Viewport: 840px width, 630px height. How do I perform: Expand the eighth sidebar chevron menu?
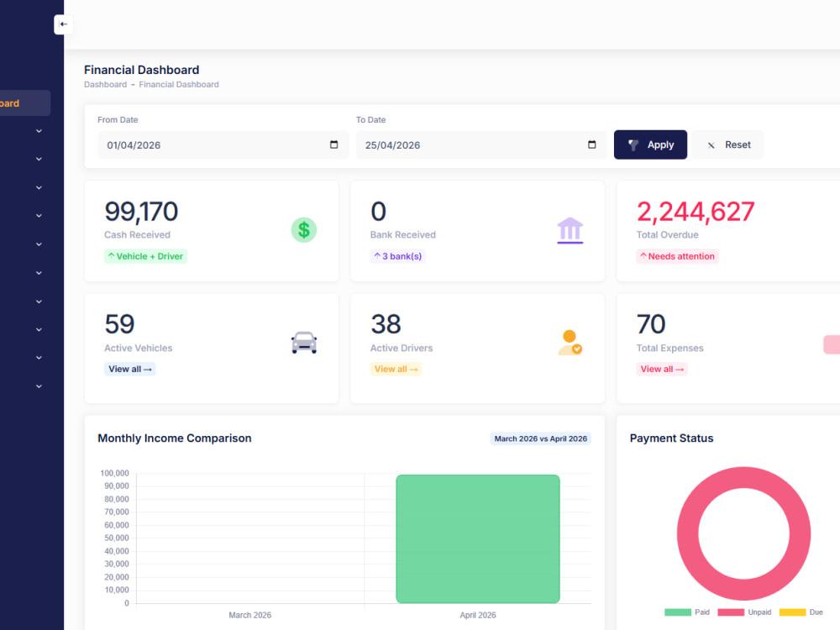[x=39, y=329]
